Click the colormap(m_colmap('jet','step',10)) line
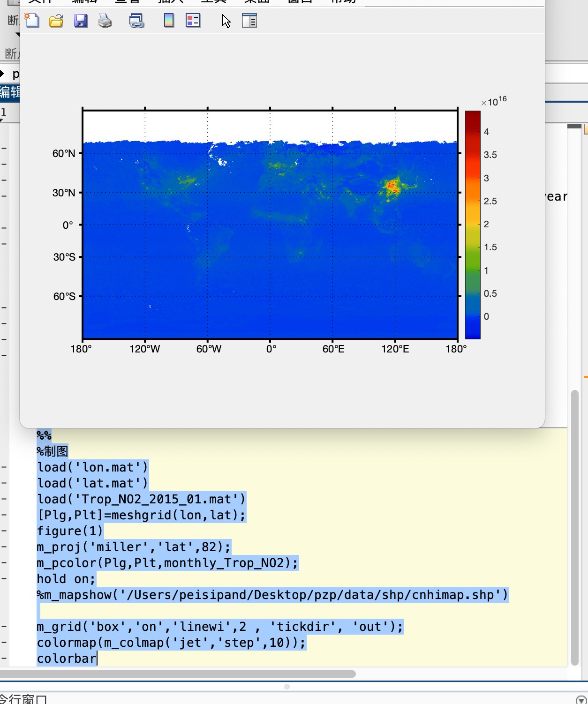 point(171,643)
